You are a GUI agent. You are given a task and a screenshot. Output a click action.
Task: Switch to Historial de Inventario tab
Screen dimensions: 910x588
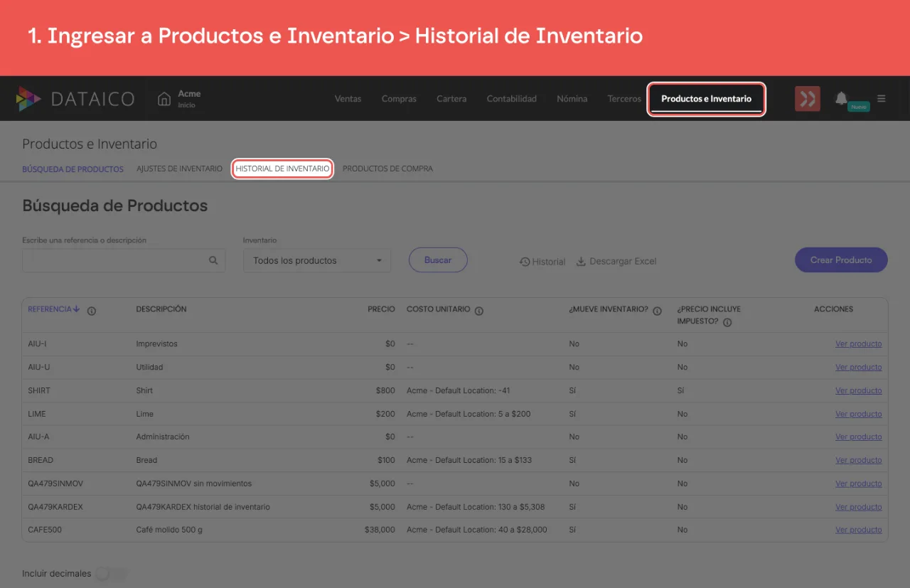[x=282, y=169]
